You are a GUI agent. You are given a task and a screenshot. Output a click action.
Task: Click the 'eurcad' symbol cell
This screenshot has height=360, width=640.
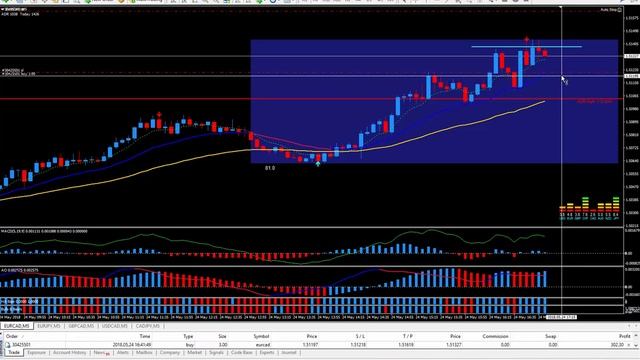tap(263, 345)
